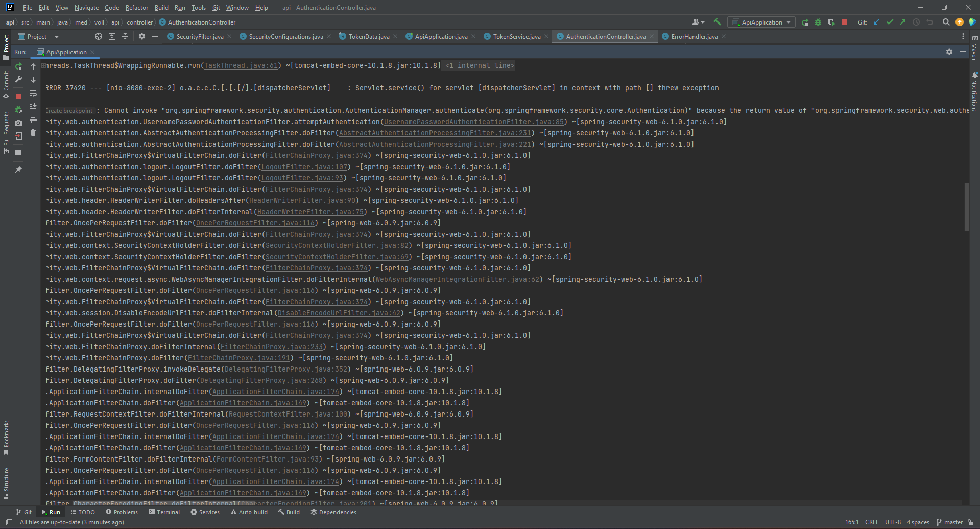Screen dimensions: 980x529
Task: Open the Services tool window
Action: click(x=205, y=512)
